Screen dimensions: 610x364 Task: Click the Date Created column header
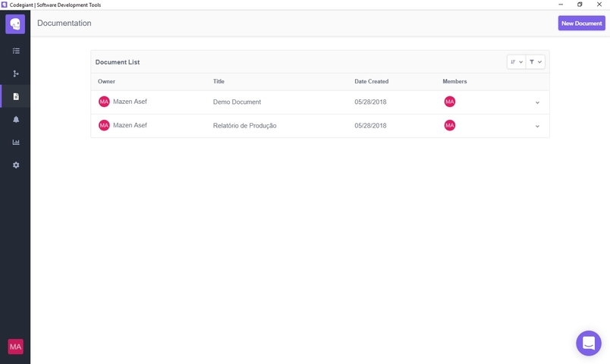coord(372,81)
